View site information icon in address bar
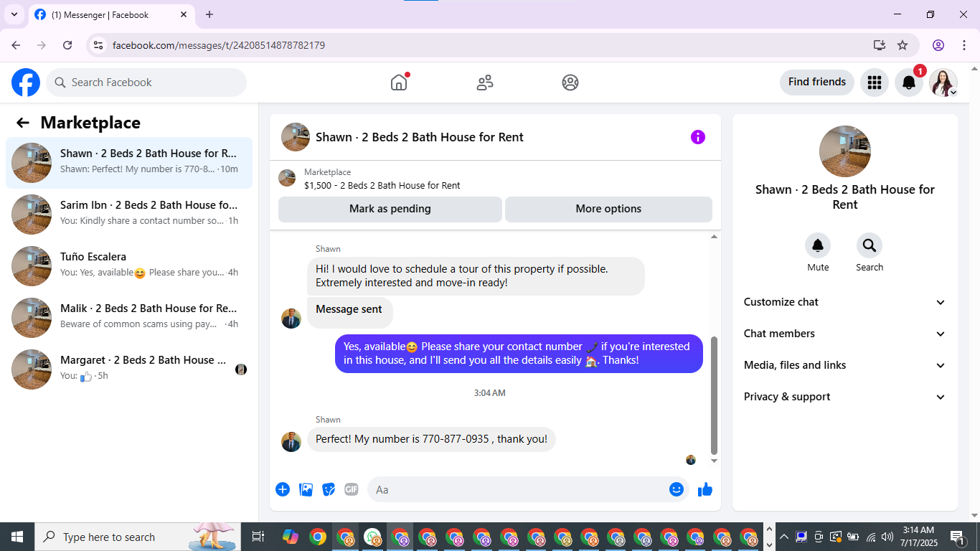The image size is (980, 551). pyautogui.click(x=98, y=45)
